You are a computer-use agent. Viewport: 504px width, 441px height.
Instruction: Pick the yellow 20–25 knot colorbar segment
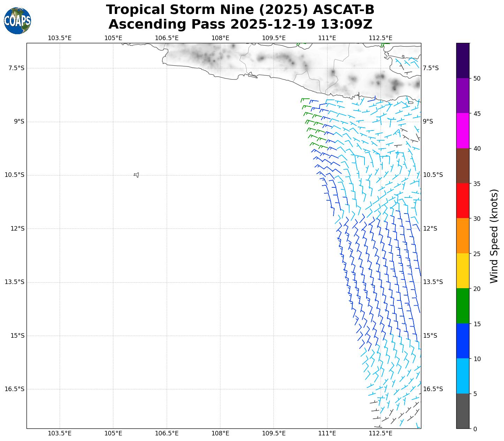[x=463, y=271]
